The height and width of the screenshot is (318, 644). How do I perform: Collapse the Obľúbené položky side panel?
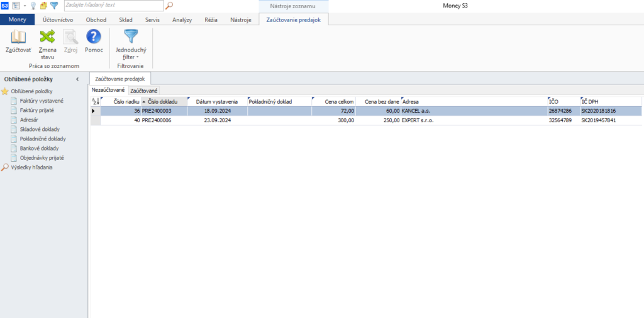77,79
